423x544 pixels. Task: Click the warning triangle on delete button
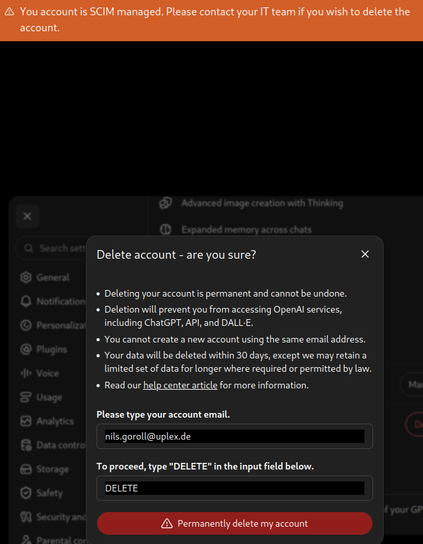[167, 523]
